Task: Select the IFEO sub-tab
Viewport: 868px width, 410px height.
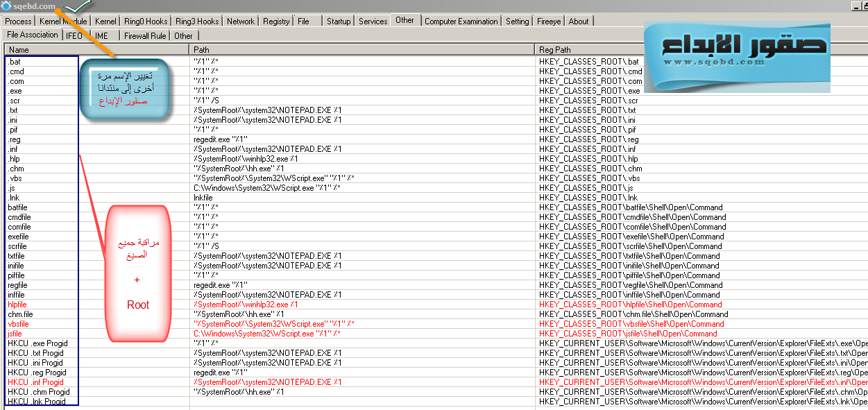Action: (x=74, y=35)
